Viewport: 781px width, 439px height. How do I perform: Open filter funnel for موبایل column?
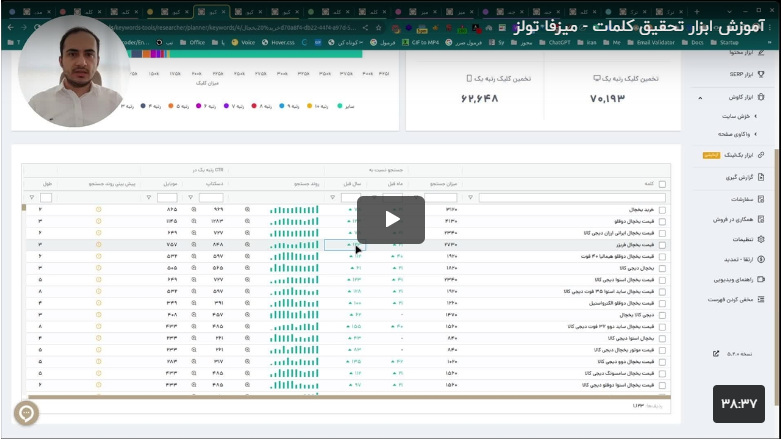(148, 198)
